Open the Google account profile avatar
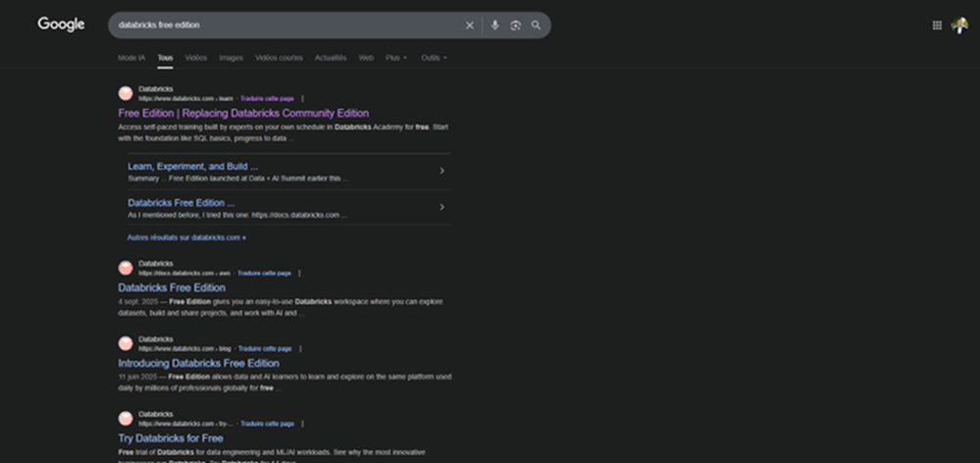Image resolution: width=980 pixels, height=463 pixels. tap(959, 26)
